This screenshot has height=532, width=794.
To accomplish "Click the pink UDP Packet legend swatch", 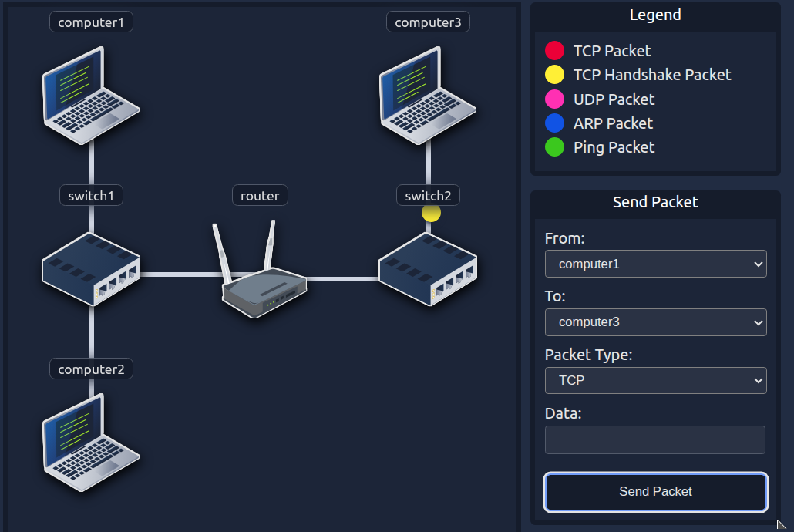I will tap(554, 99).
